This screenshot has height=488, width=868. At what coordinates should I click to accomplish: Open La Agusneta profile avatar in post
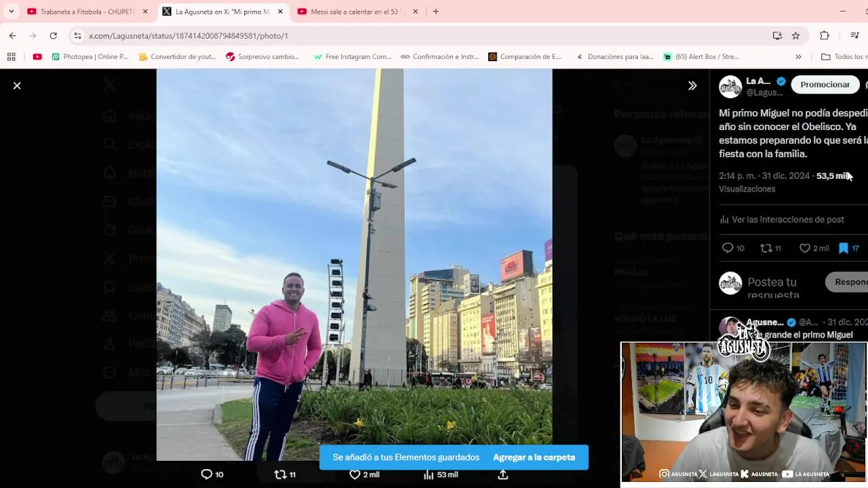[x=730, y=87]
